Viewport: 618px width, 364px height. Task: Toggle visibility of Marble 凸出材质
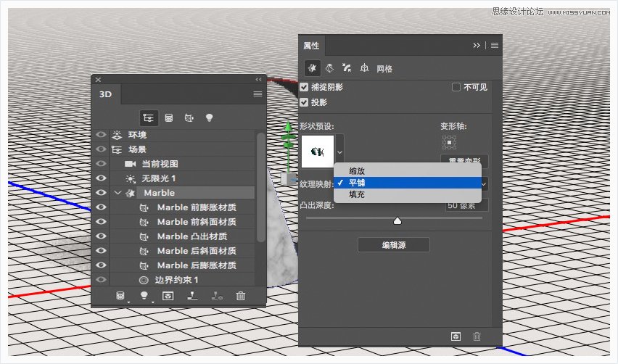pyautogui.click(x=101, y=236)
